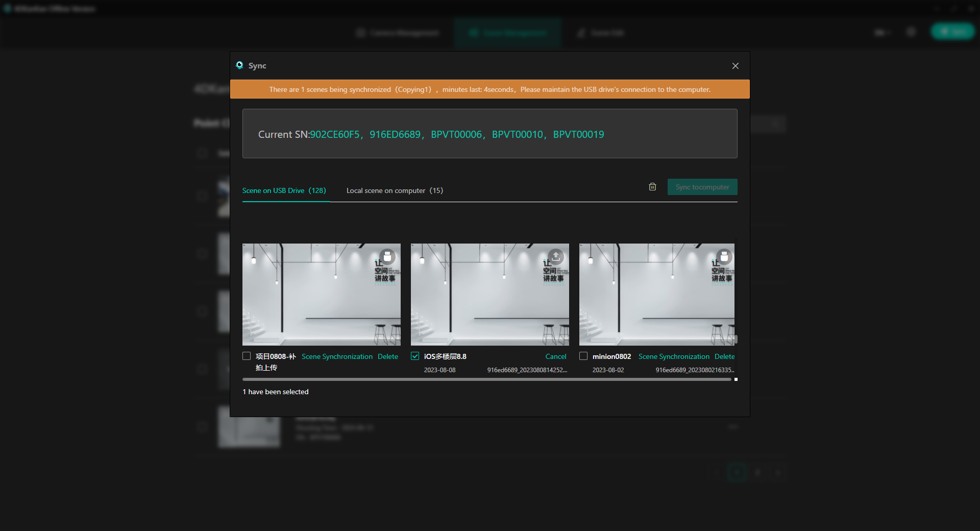The height and width of the screenshot is (531, 980).
Task: Start Scene Synchronization for minion0802
Action: pyautogui.click(x=674, y=356)
